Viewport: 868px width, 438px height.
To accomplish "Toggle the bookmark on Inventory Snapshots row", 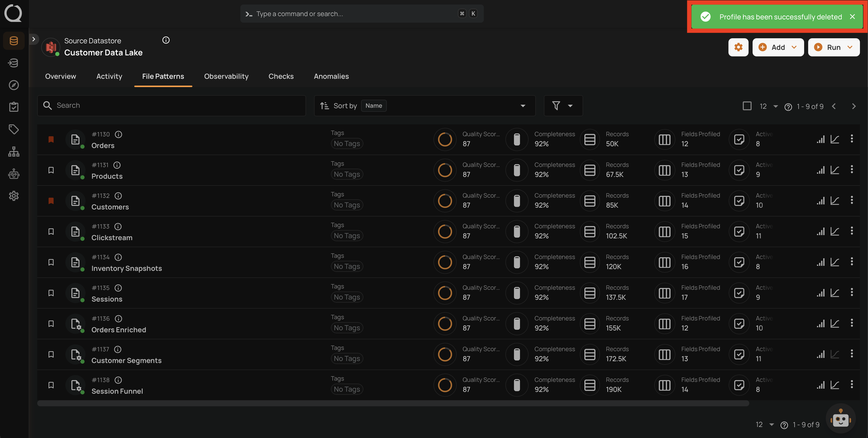I will click(51, 262).
